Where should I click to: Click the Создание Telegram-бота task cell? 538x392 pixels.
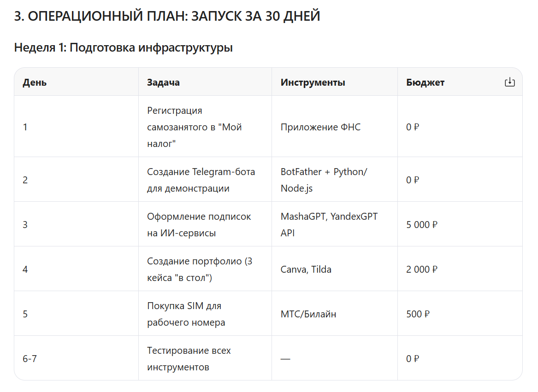tap(205, 180)
